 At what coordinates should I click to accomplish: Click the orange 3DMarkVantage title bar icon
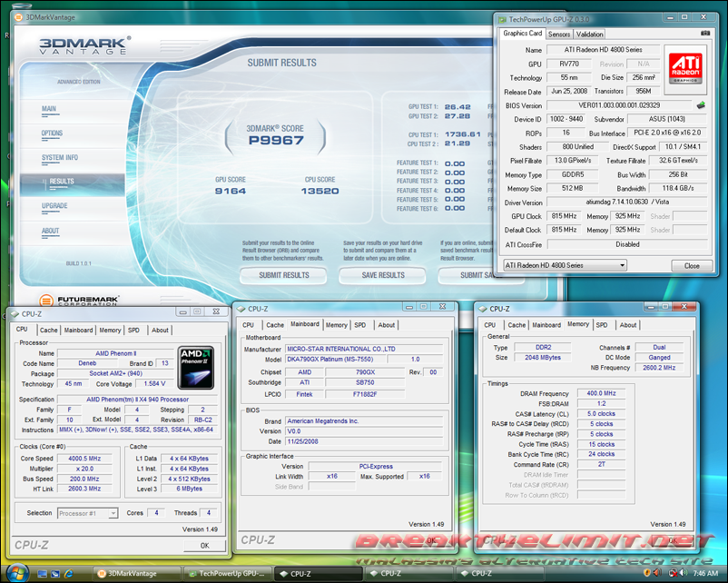[18, 17]
